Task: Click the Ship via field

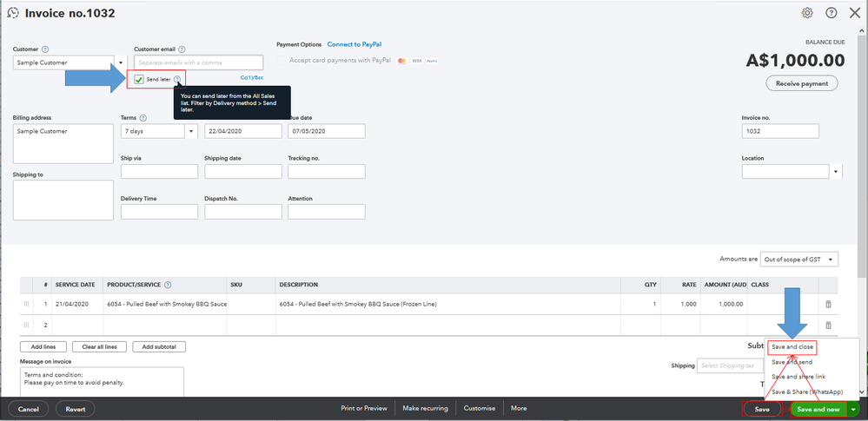Action: (x=159, y=172)
